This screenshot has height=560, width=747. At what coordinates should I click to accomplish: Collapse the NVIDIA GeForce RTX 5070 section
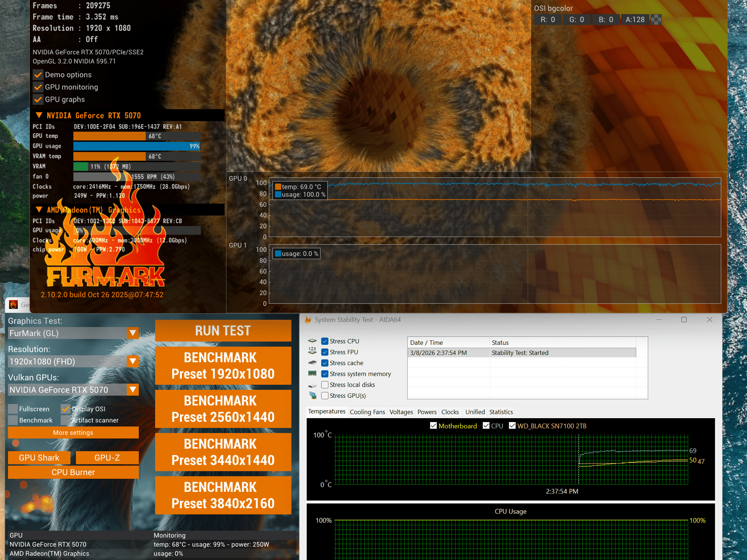[x=39, y=115]
